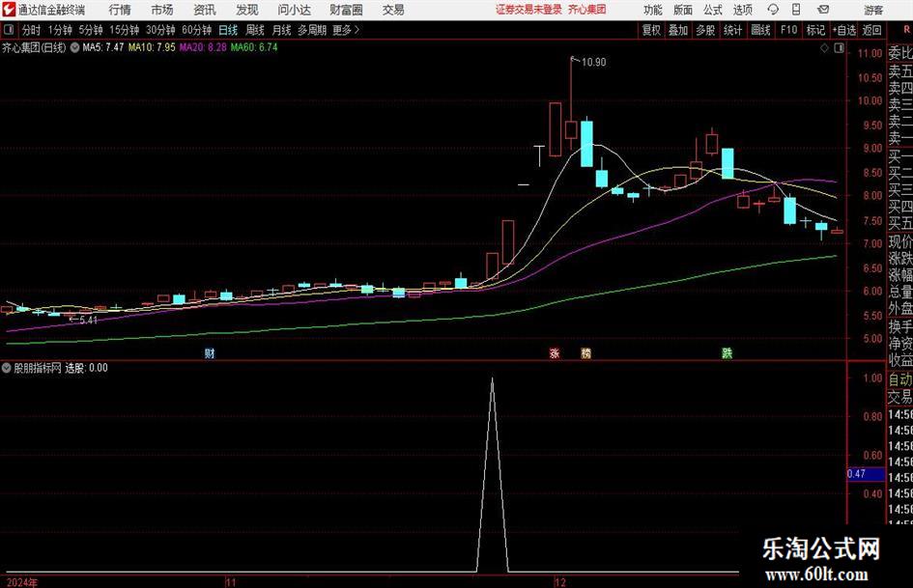Screen dimensions: 913x588
Task: Open the settings circle next to 齐心集团(日线)
Action: coord(74,47)
